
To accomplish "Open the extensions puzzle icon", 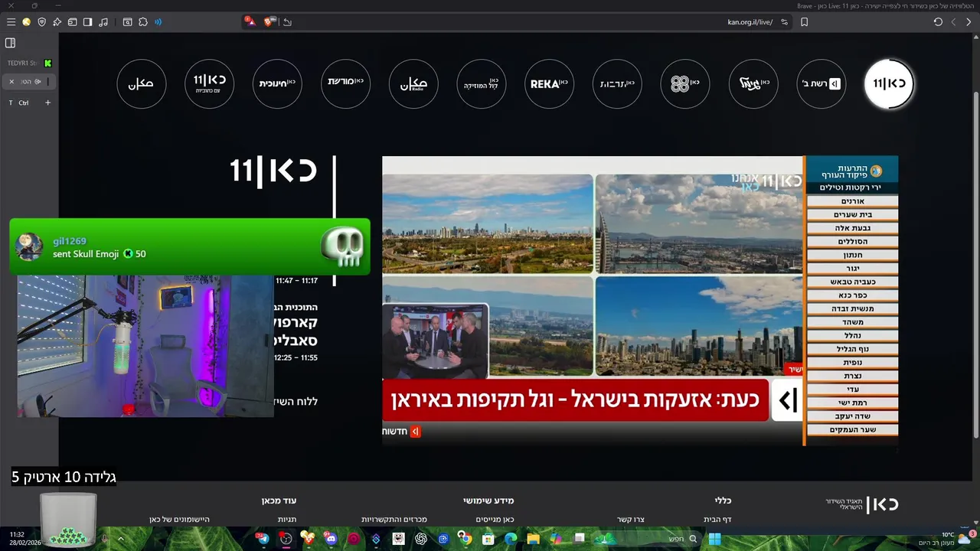I will pos(142,22).
